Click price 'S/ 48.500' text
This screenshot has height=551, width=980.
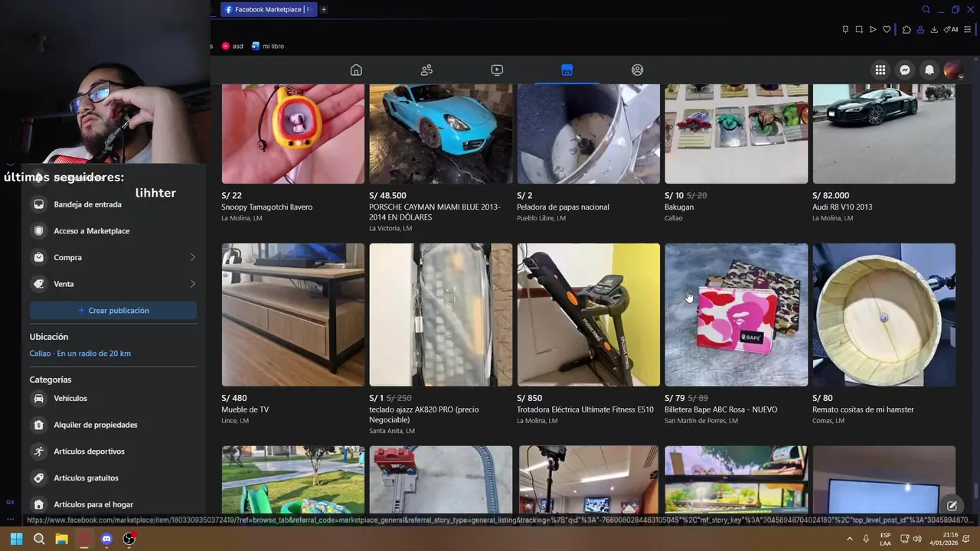point(387,195)
